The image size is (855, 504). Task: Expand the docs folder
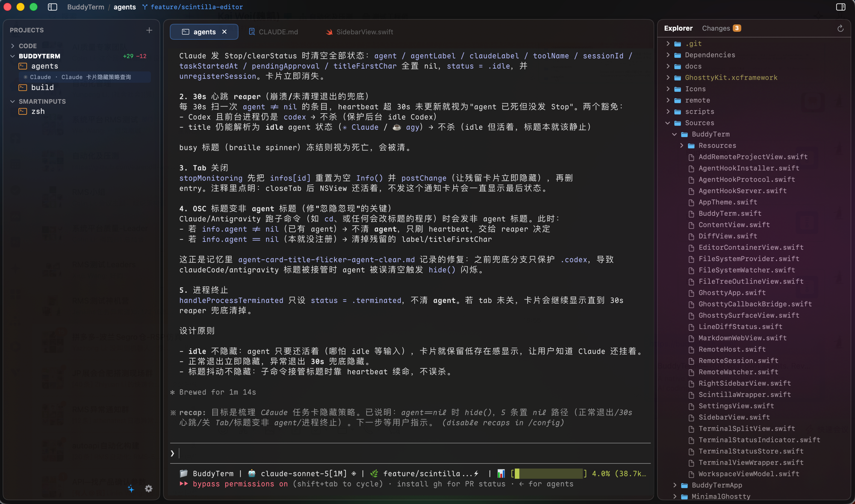(668, 66)
